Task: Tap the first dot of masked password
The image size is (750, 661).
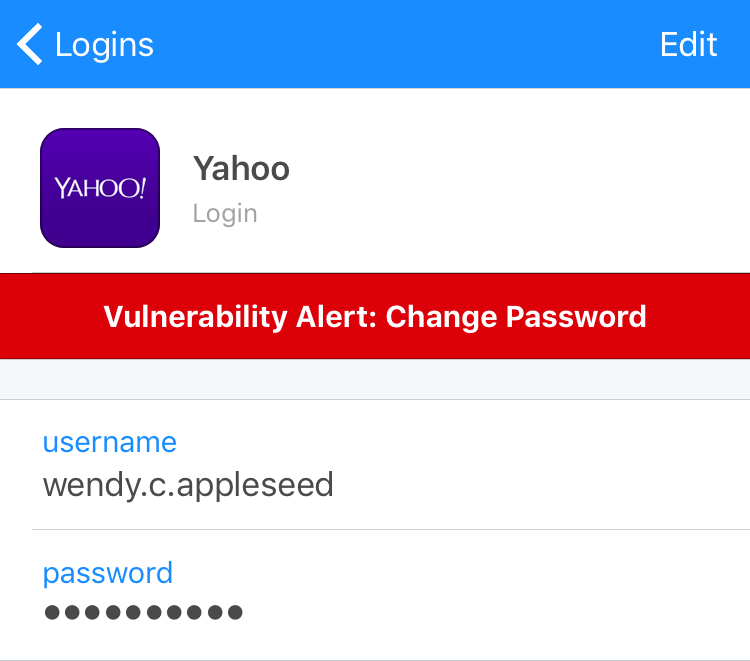Action: click(52, 612)
